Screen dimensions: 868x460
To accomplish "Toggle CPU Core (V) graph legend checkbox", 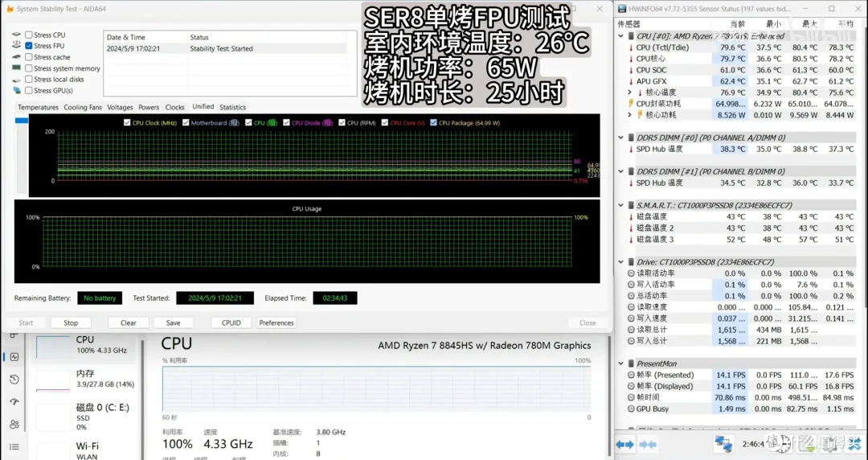I will (x=385, y=122).
